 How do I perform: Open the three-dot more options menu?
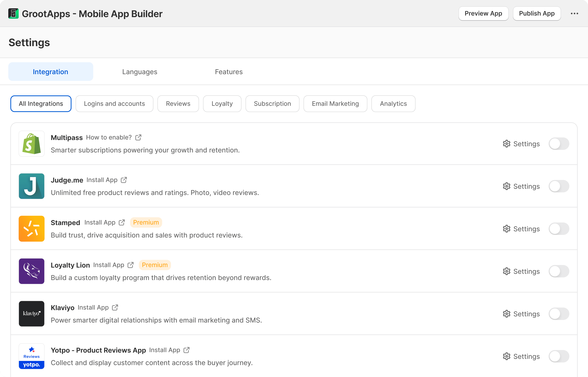(x=574, y=13)
